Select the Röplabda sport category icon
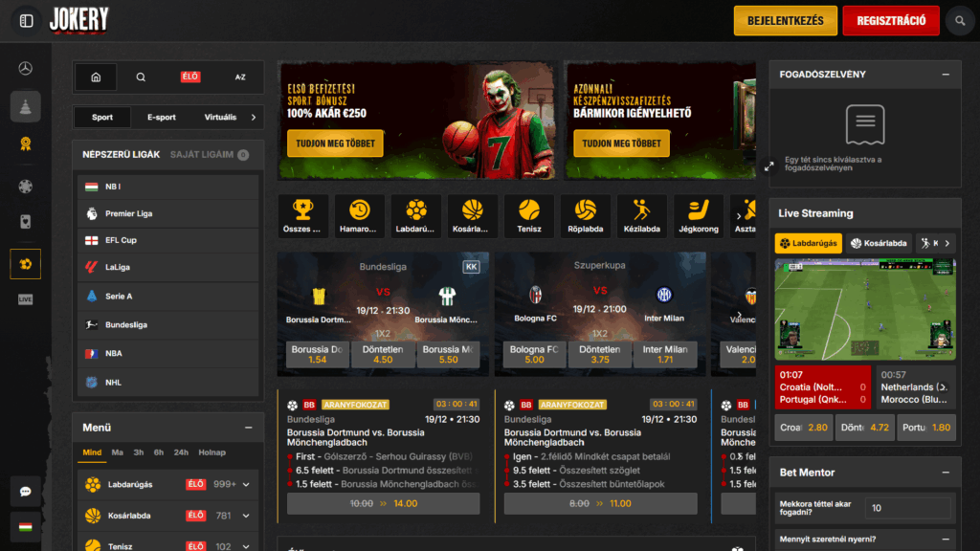 click(586, 216)
